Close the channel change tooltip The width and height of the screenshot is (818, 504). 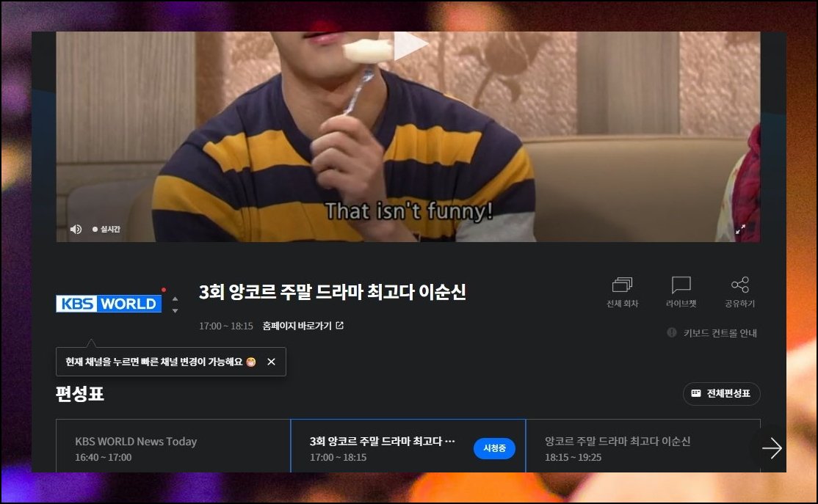[271, 362]
